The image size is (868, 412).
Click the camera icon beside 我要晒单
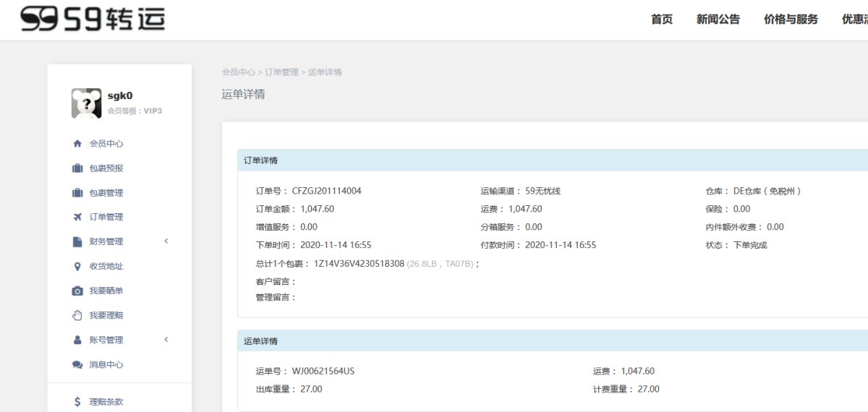[77, 291]
